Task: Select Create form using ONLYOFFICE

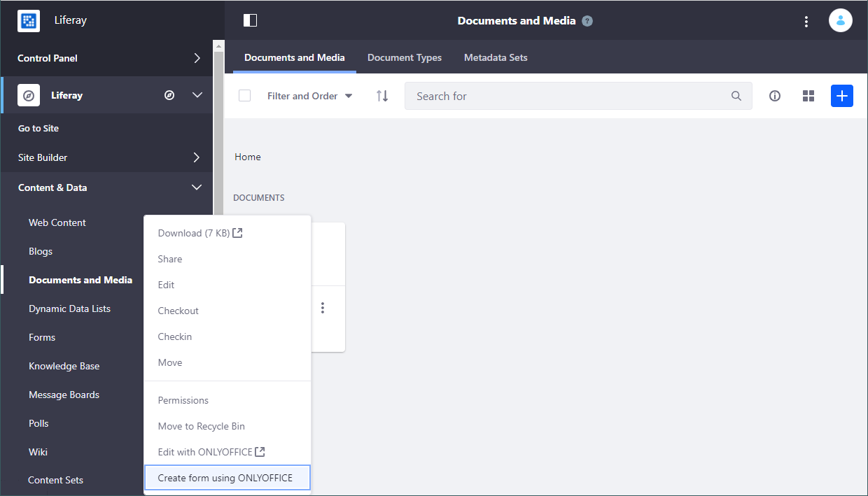Action: (x=227, y=478)
